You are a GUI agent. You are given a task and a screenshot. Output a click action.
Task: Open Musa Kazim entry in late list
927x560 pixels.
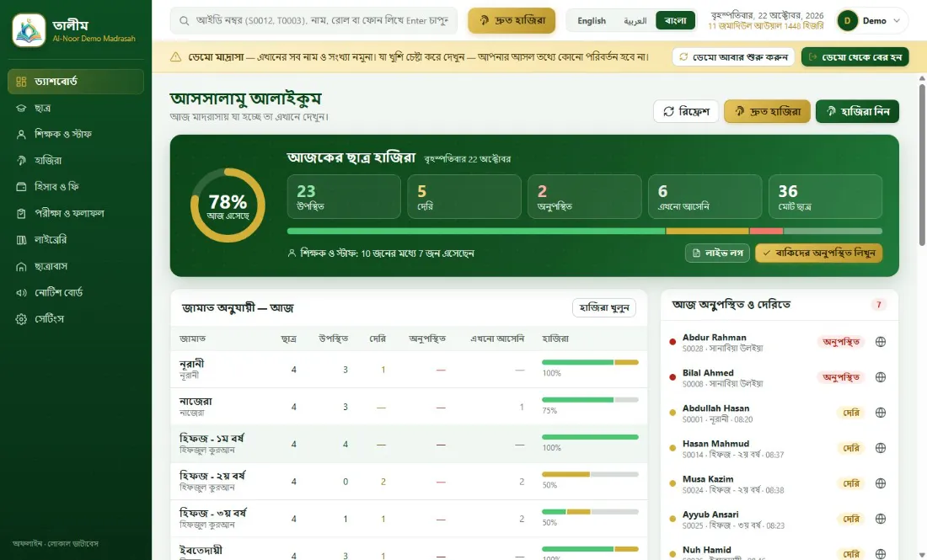(780, 484)
